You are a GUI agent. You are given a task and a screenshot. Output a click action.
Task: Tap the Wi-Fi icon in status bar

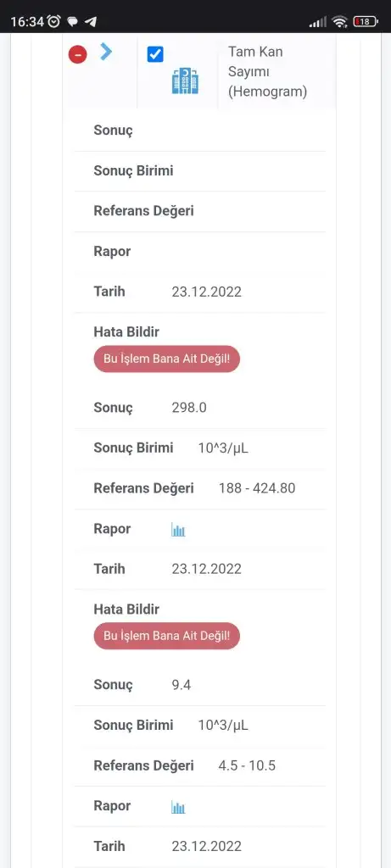339,21
